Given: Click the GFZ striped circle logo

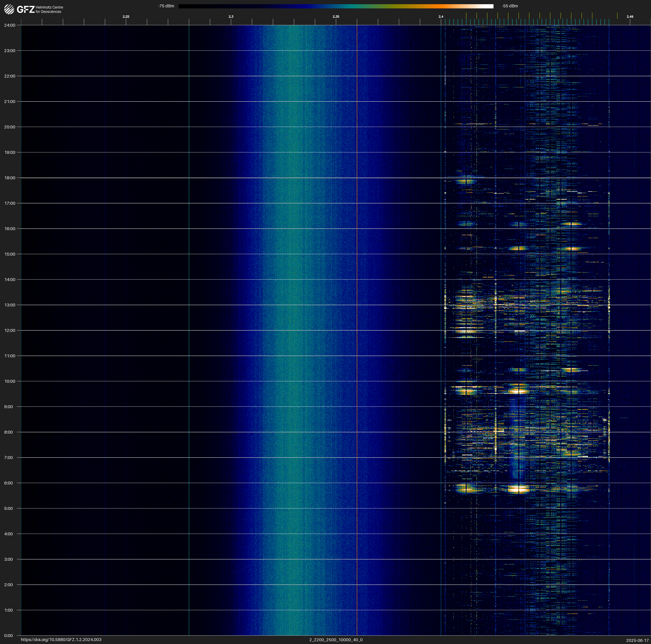Looking at the screenshot, I should click(x=9, y=9).
